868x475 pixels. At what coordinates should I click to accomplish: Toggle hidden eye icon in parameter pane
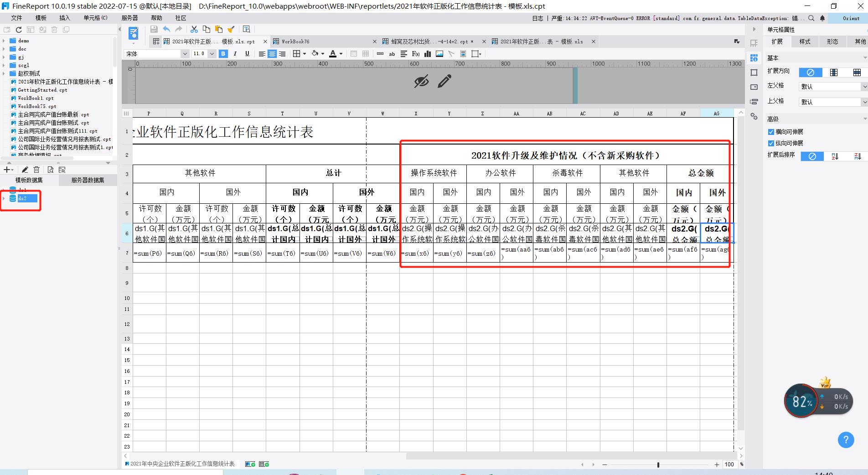(x=421, y=82)
